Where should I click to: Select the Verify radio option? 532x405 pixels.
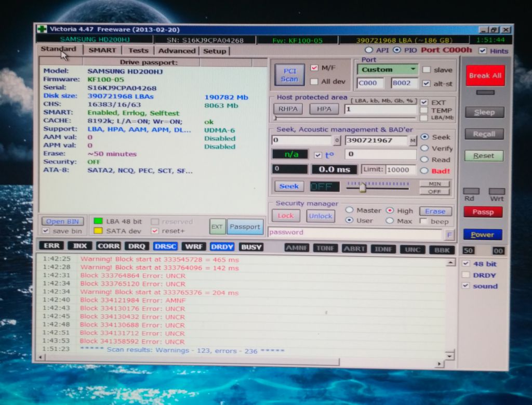click(x=424, y=148)
